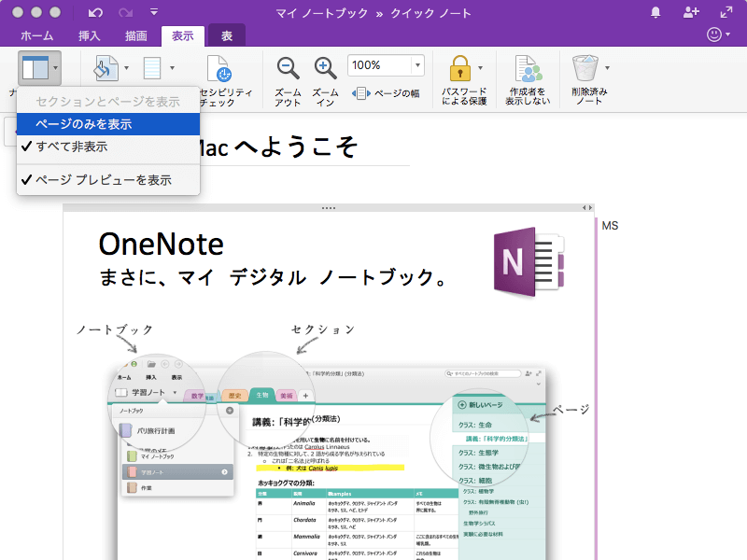The width and height of the screenshot is (747, 560).
Task: Click the page color paint bucket icon
Action: (106, 68)
